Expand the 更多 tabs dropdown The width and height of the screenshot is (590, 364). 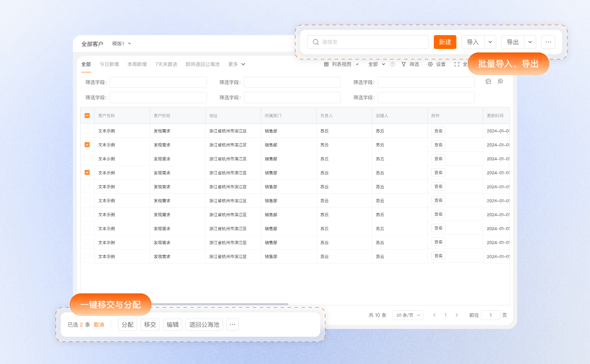237,64
